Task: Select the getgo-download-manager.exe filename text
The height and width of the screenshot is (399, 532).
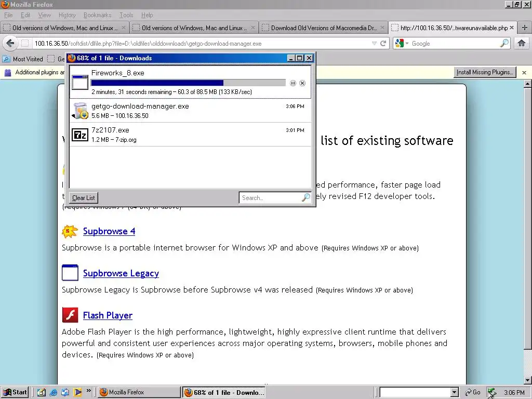Action: coord(140,106)
